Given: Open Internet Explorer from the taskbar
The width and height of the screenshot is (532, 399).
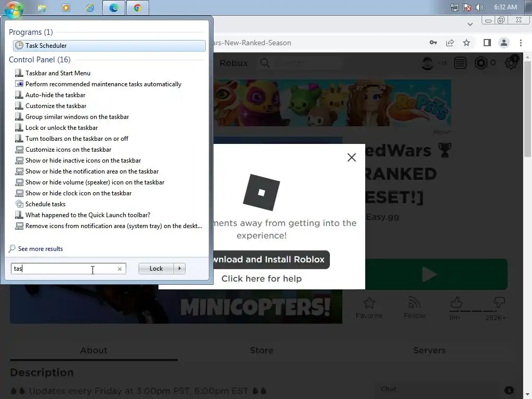Looking at the screenshot, I should [90, 8].
